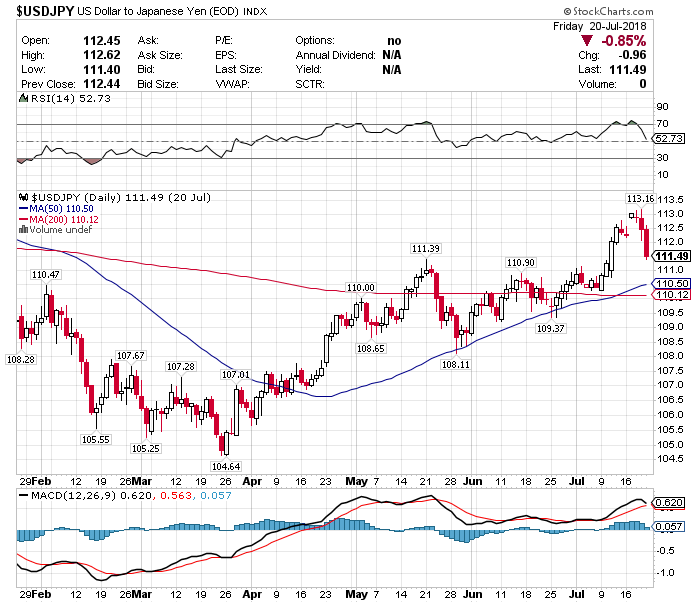Click the High value 112.62
Screen dimensions: 700x603
(102, 55)
